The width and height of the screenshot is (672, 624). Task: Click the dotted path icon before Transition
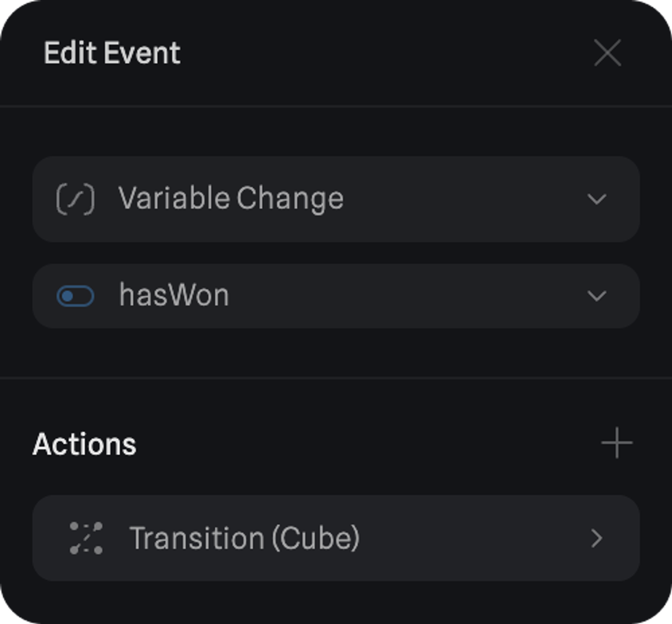coord(86,538)
